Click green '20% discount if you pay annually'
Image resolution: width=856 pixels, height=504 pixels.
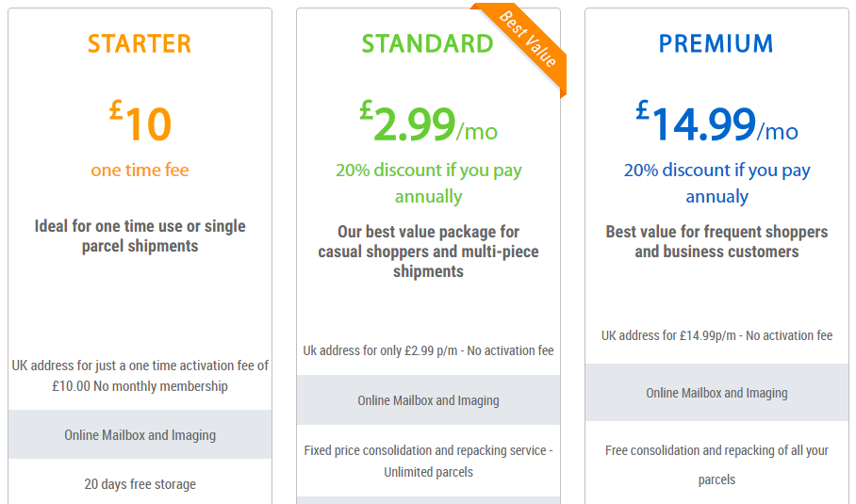click(x=428, y=183)
